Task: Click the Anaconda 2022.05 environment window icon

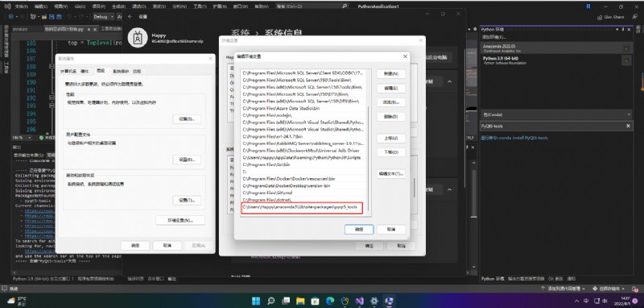Action: (626, 48)
